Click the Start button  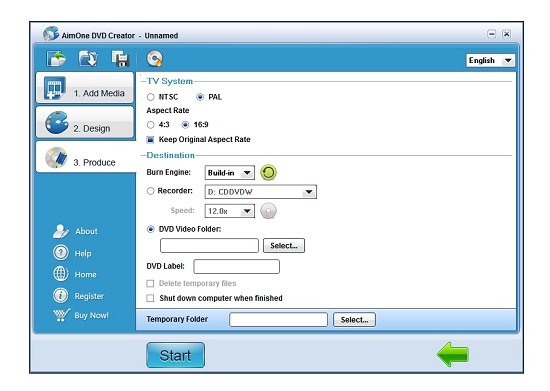(x=175, y=355)
